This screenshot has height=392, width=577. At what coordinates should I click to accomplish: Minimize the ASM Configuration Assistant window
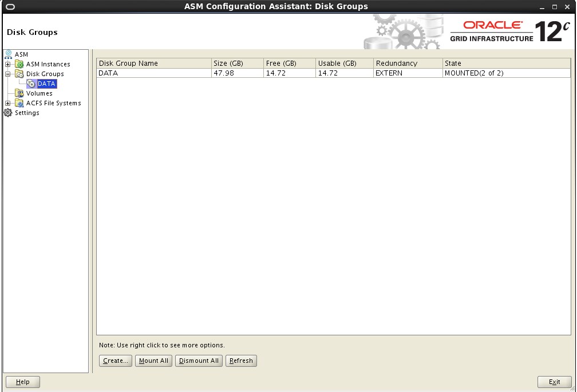point(542,7)
